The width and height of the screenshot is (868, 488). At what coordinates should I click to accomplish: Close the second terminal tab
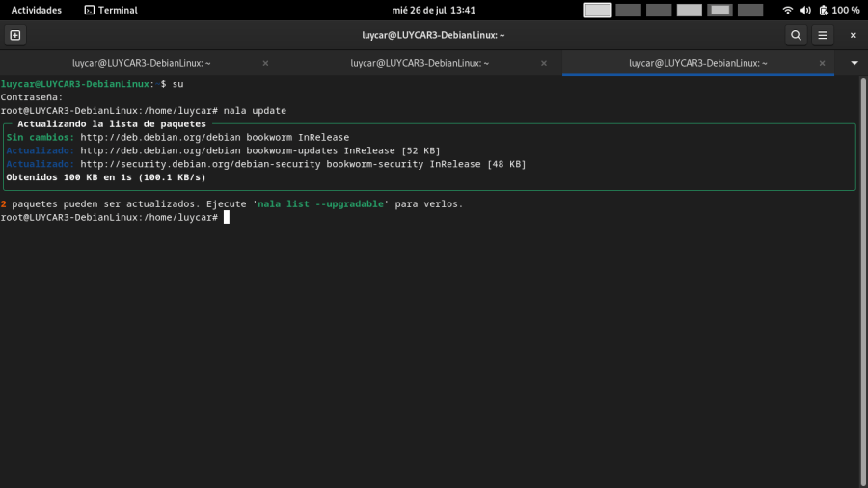coord(544,63)
